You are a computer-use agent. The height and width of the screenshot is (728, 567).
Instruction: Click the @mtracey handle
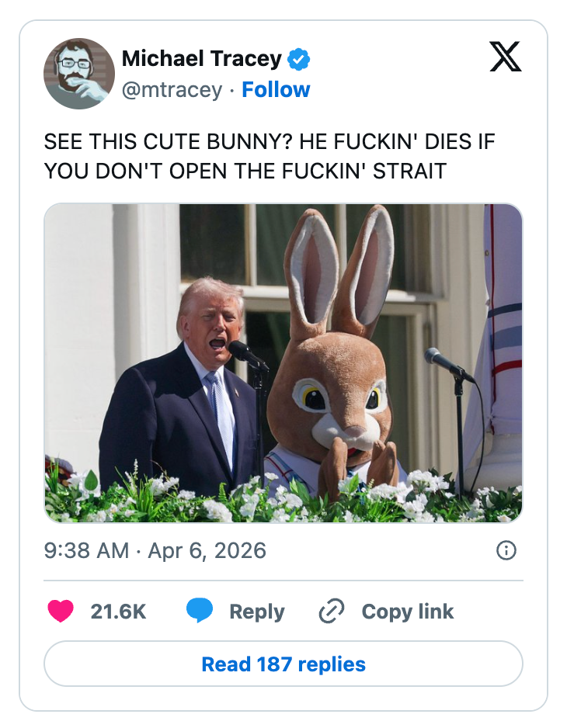coord(172,90)
